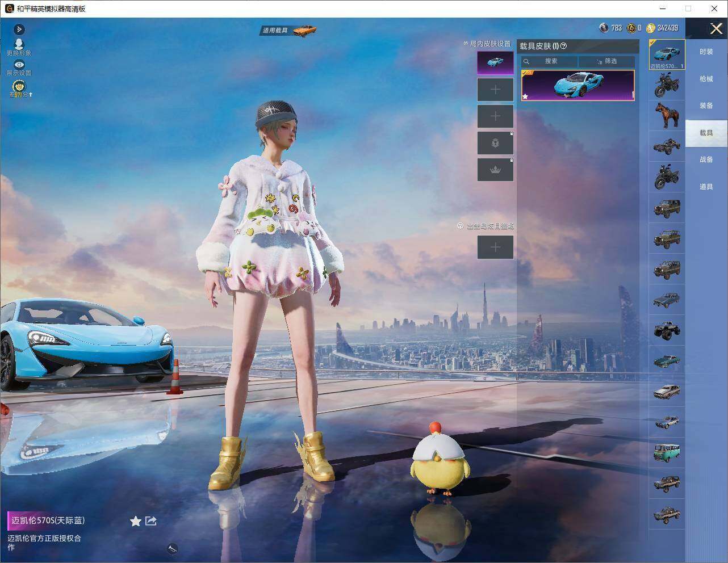Click the small round icon at the bottom edge
Viewport: 728px width, 563px height.
point(173,548)
